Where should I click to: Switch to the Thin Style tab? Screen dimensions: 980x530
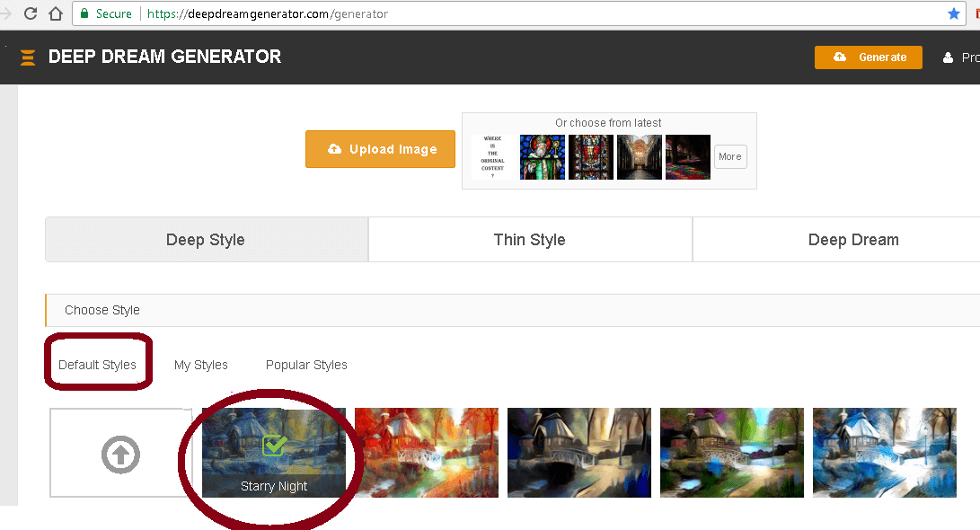click(x=529, y=239)
